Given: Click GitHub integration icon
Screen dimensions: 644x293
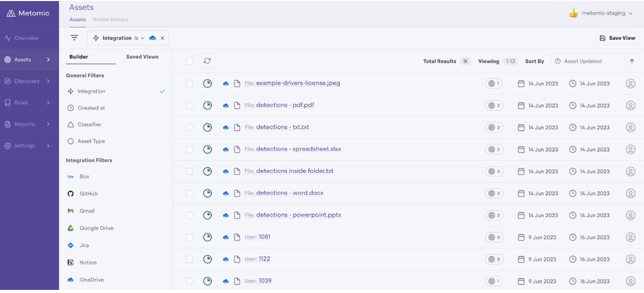Looking at the screenshot, I should 71,194.
